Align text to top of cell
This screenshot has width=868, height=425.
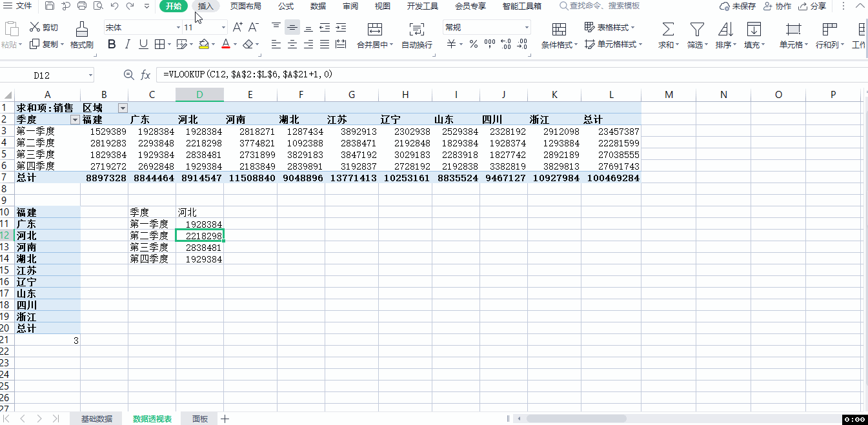[276, 27]
